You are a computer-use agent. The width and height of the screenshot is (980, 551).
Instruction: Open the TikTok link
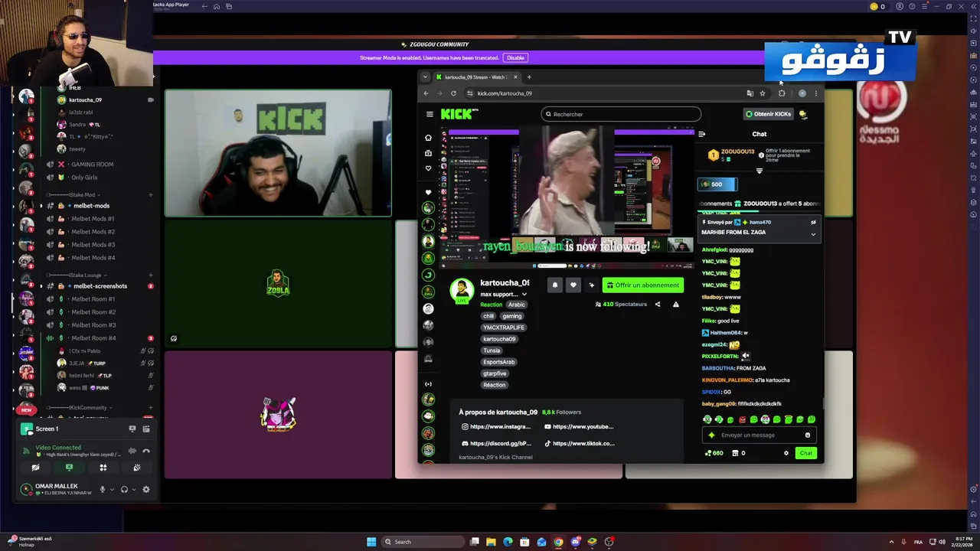579,444
